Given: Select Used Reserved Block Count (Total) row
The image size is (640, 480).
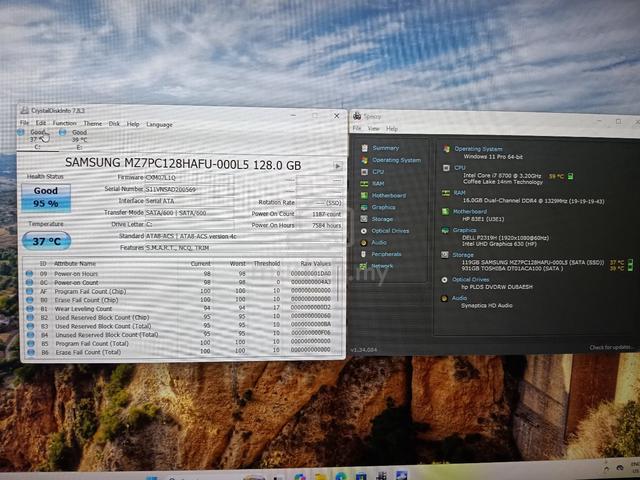Looking at the screenshot, I should pyautogui.click(x=180, y=326).
